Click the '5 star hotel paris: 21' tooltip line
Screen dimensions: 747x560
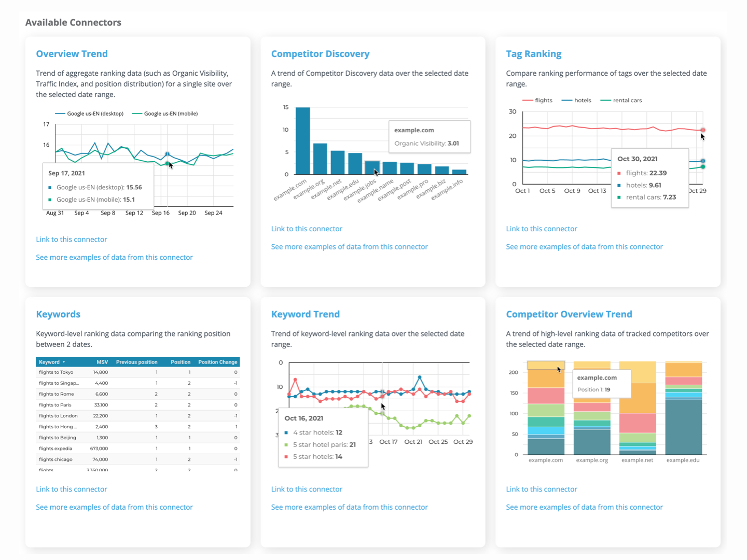pos(320,445)
